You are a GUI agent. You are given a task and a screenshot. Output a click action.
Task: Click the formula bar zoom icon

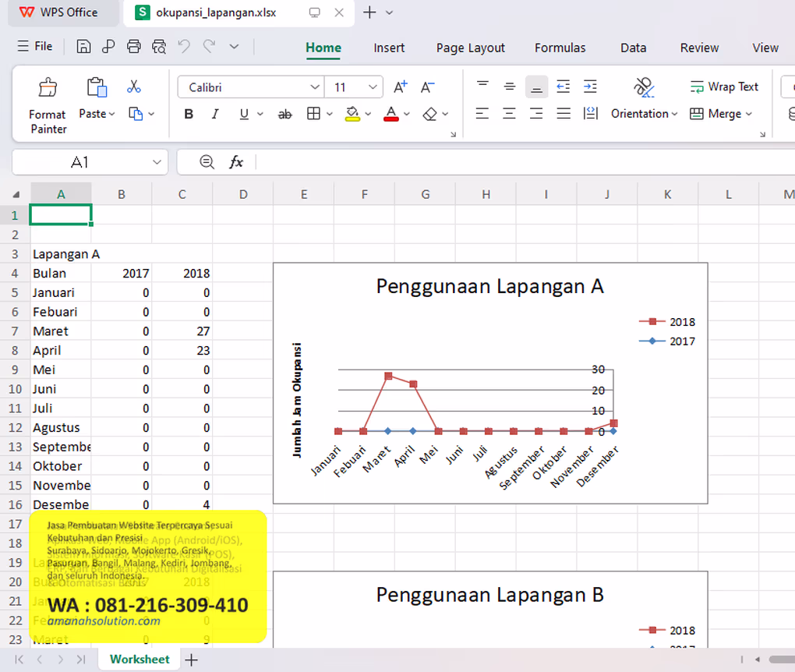pyautogui.click(x=207, y=162)
